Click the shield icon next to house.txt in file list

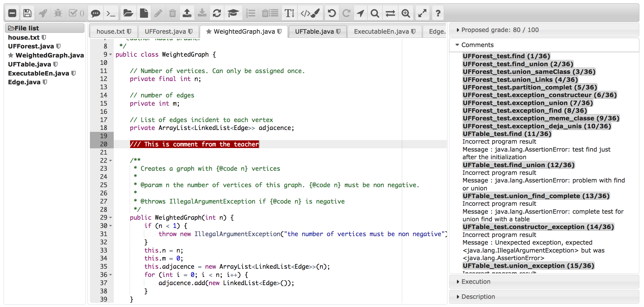tap(44, 37)
